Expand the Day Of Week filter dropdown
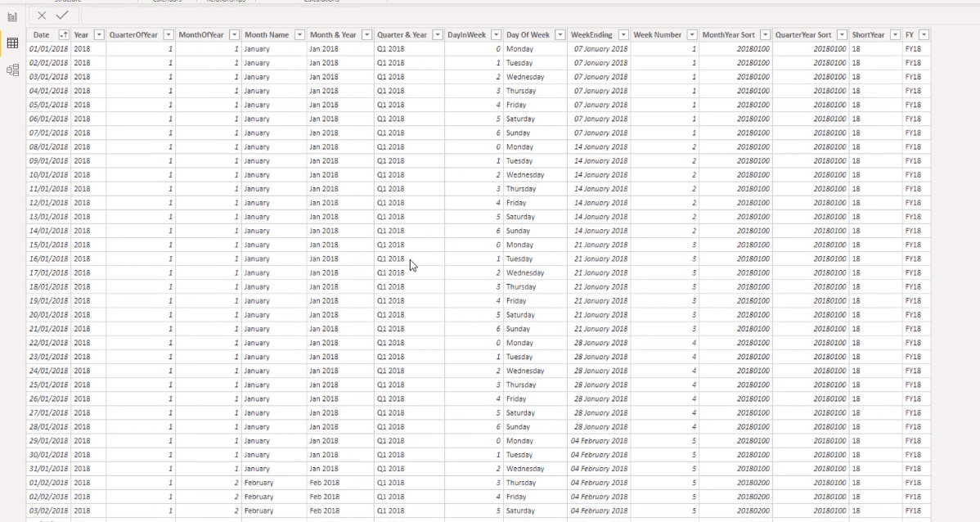 (x=560, y=35)
